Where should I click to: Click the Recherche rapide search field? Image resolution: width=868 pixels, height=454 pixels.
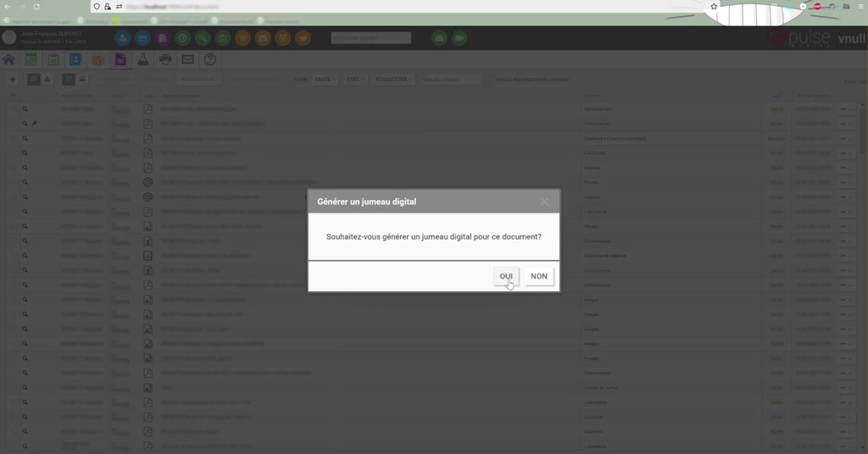[371, 38]
